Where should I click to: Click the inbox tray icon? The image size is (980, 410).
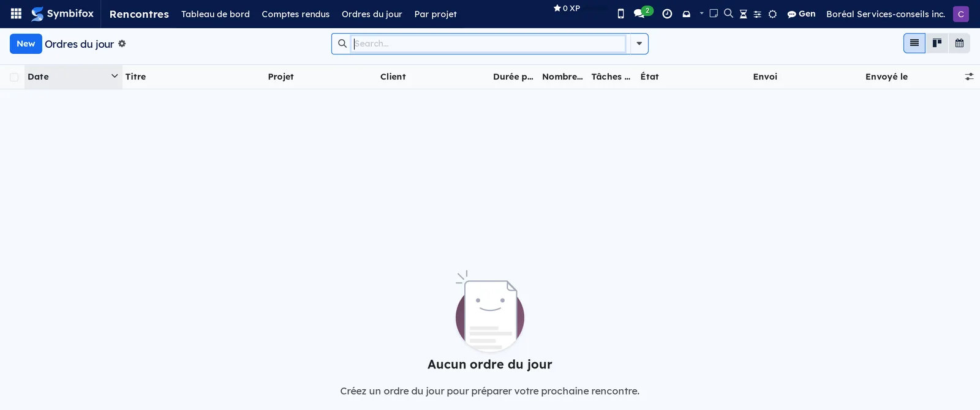[x=687, y=13]
